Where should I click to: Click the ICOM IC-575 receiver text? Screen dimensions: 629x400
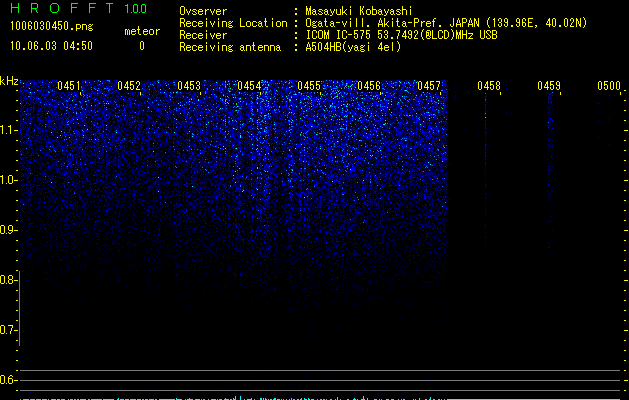[x=401, y=35]
